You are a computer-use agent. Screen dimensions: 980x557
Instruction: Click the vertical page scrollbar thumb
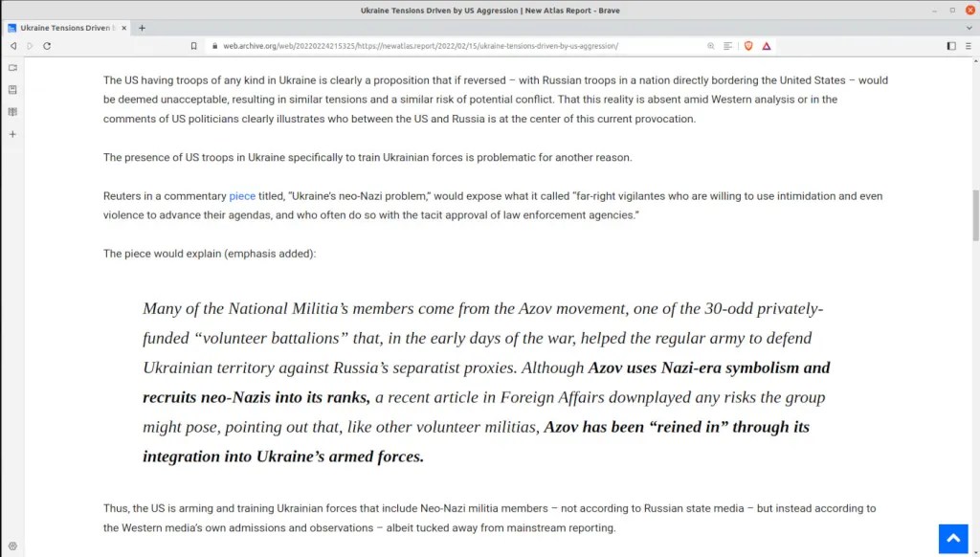point(975,215)
